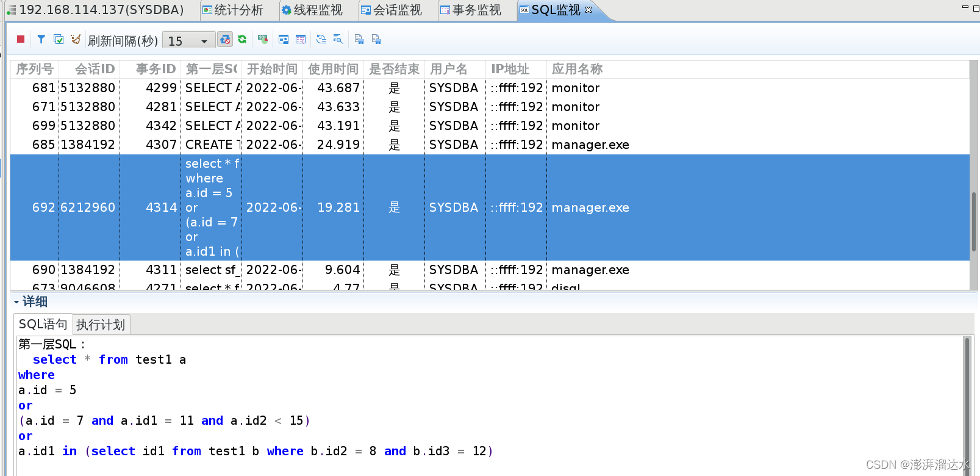The height and width of the screenshot is (476, 980).
Task: Click the table vertical scrollbar thumb
Action: coord(974,222)
